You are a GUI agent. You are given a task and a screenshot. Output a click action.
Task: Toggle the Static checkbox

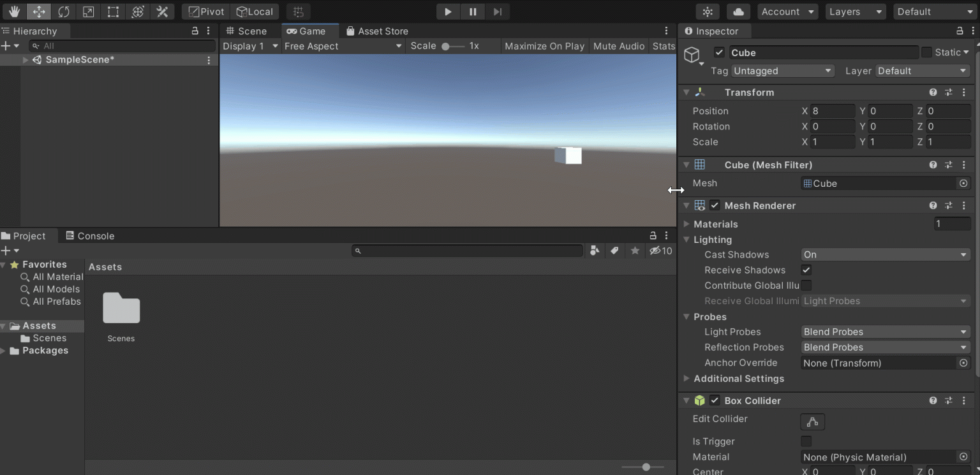(x=926, y=52)
